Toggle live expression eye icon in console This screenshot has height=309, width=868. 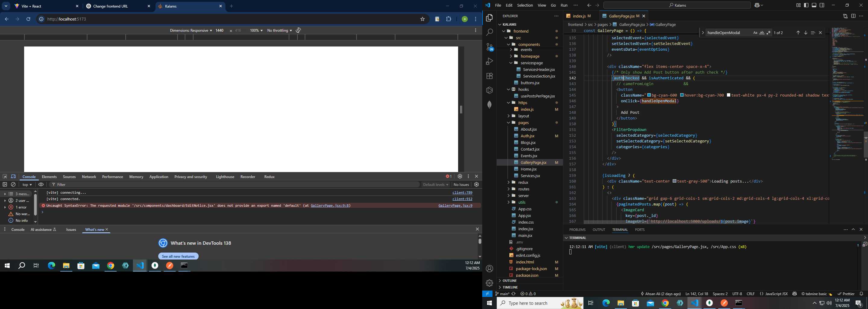(x=41, y=185)
